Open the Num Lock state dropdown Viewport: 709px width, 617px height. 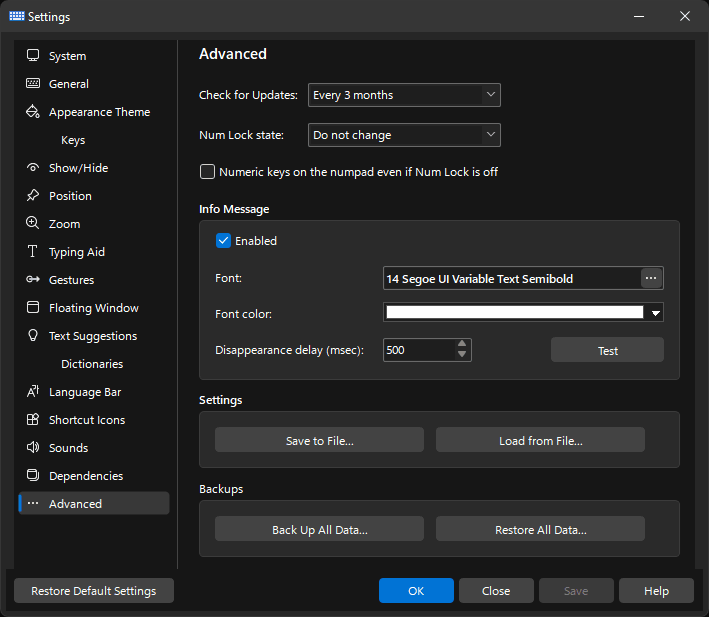[x=404, y=135]
